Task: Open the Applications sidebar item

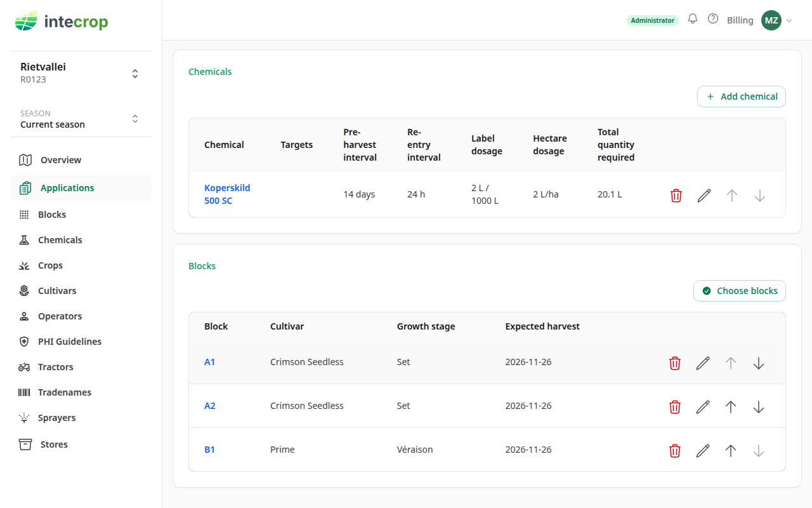Action: pos(81,188)
